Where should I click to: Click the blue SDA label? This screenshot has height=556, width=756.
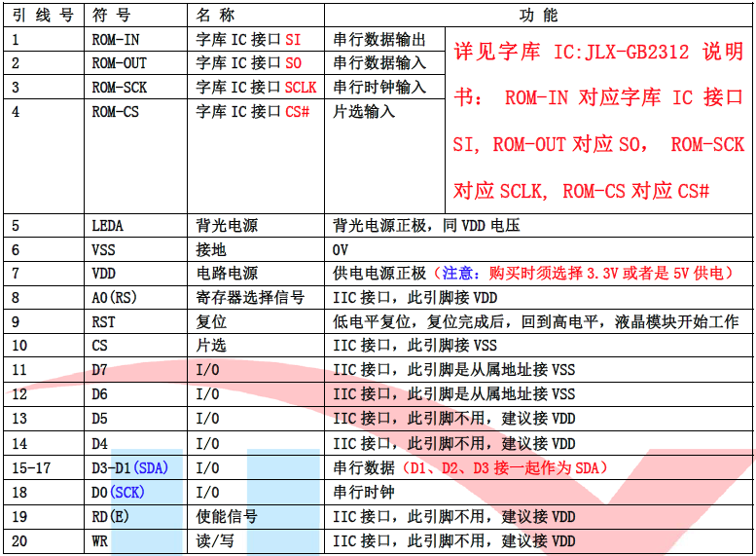click(151, 468)
